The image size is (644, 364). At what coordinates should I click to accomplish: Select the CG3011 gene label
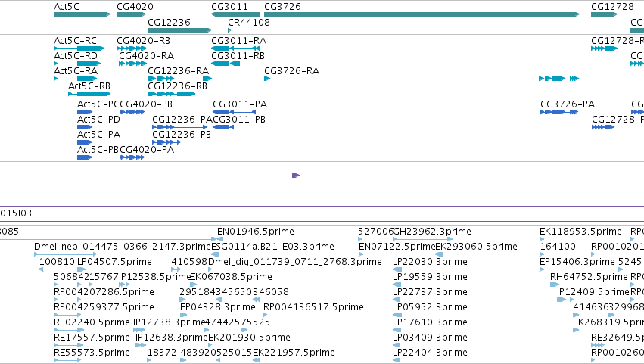(x=229, y=7)
